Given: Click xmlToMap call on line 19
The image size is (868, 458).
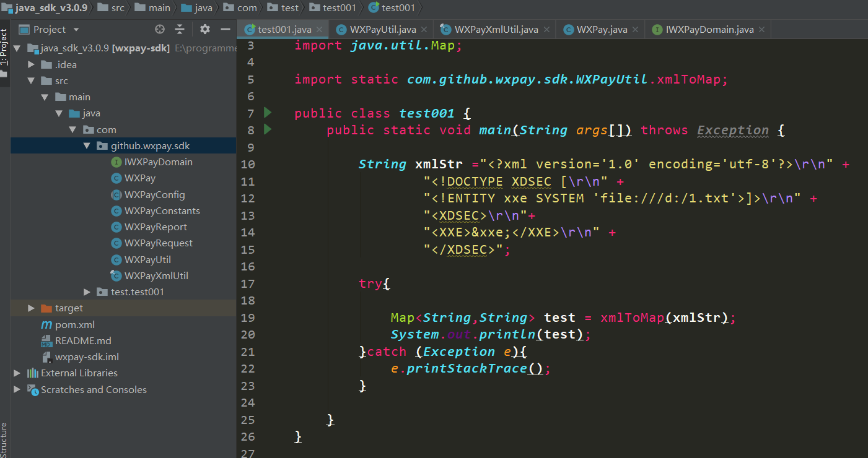Looking at the screenshot, I should point(633,318).
